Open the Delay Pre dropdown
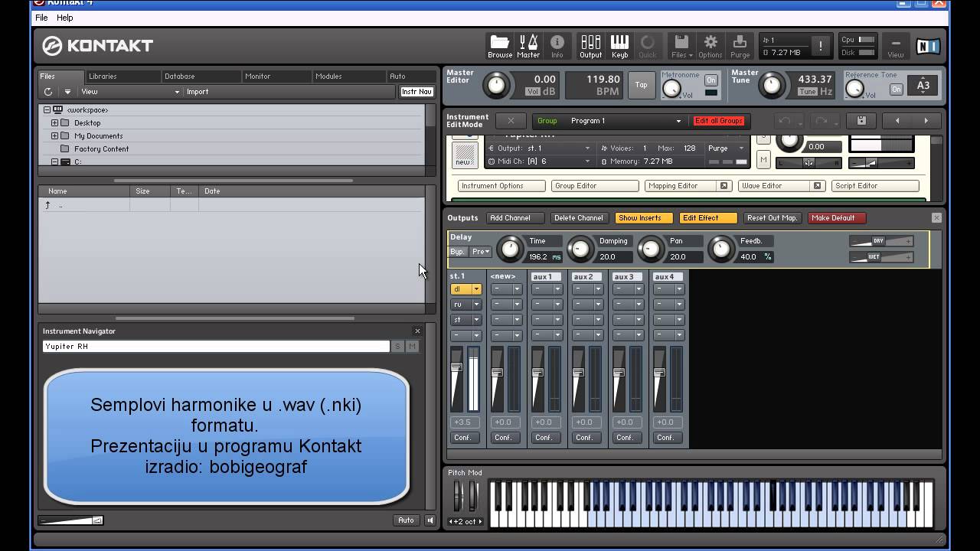The width and height of the screenshot is (980, 551). [x=481, y=252]
